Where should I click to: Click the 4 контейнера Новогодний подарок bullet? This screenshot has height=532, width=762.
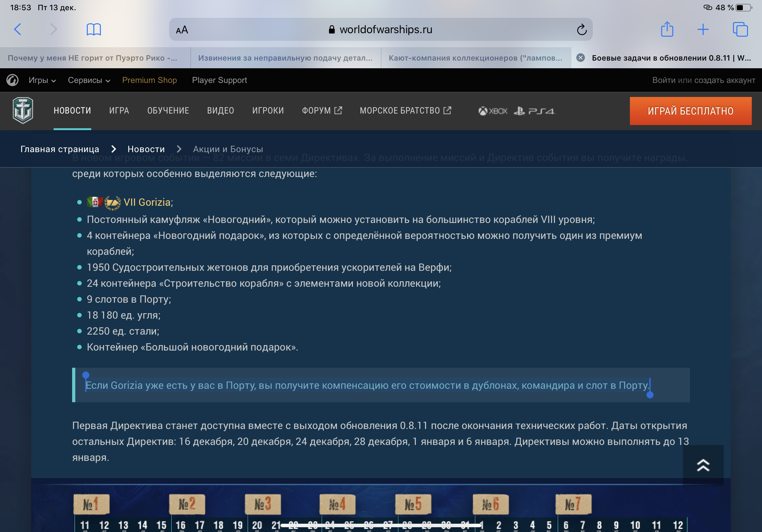tap(364, 243)
